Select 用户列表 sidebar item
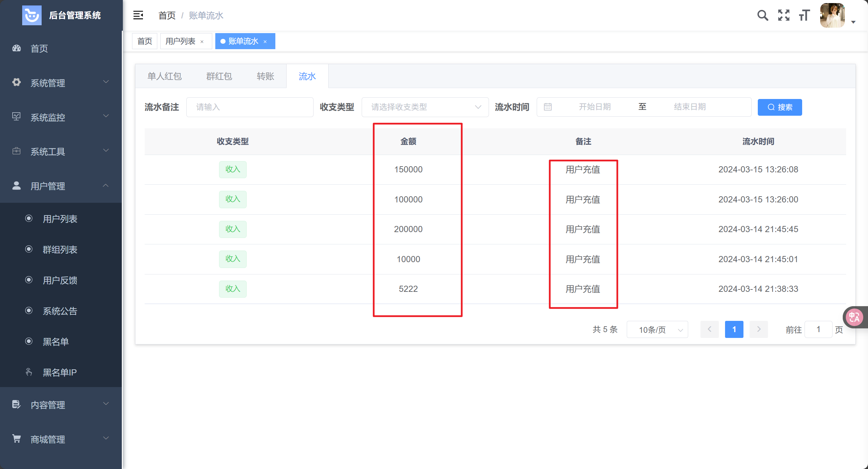This screenshot has width=868, height=469. 60,219
